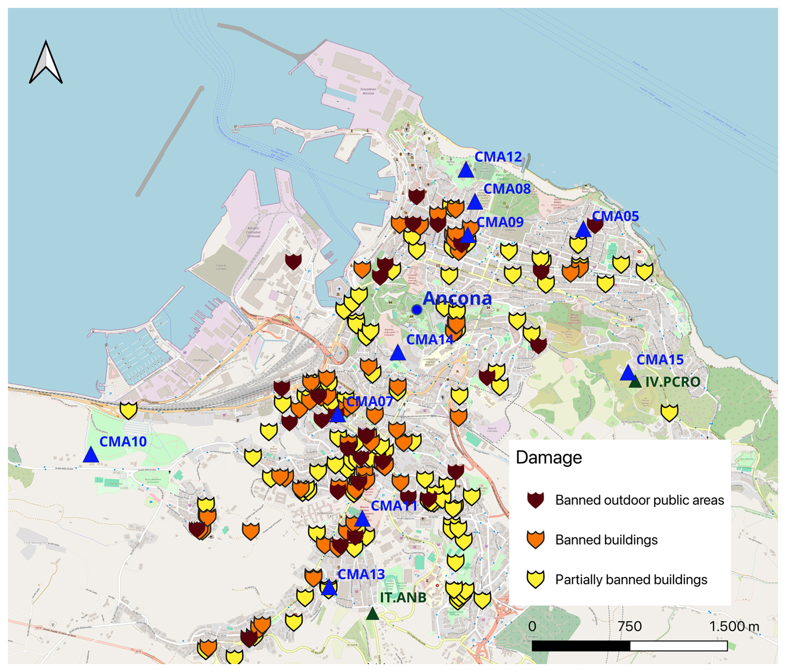Click the dark red Banned outdoor areas legend icon
Viewport: 786px width, 672px height.
click(x=535, y=500)
